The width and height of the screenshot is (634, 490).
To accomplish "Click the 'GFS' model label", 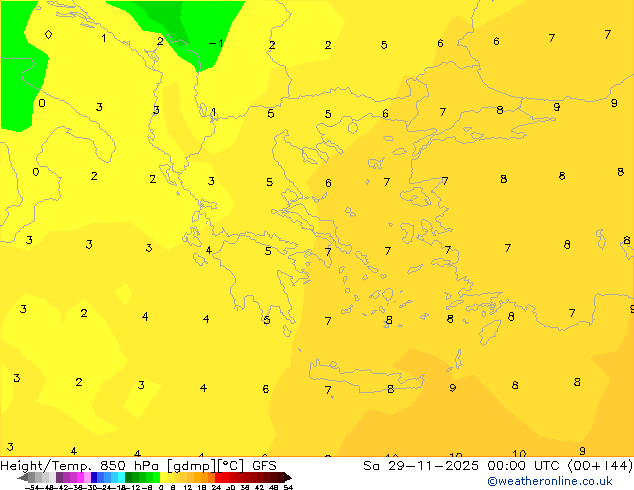I will coord(264,466).
